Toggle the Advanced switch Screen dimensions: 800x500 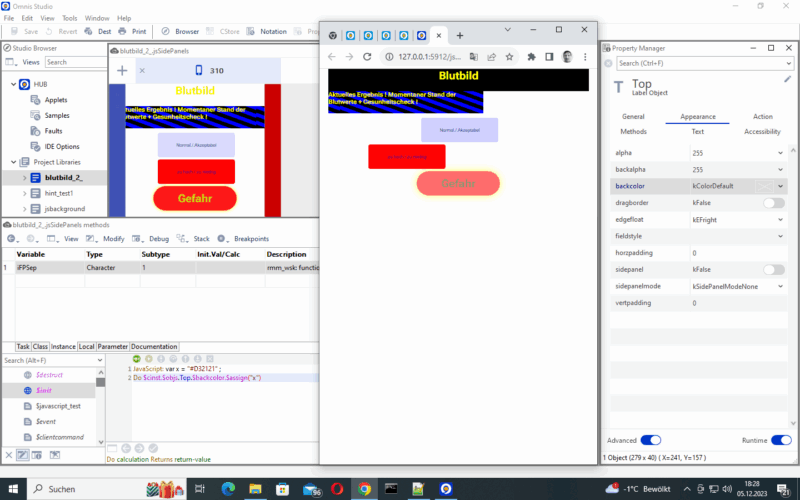coord(650,440)
